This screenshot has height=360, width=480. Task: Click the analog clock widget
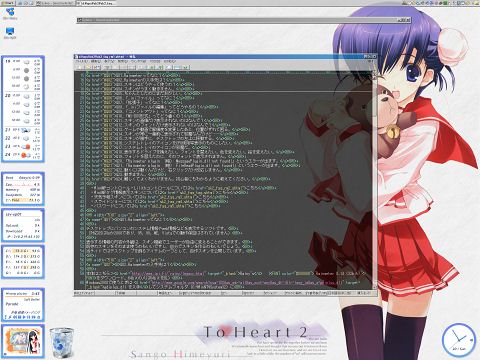click(x=459, y=340)
